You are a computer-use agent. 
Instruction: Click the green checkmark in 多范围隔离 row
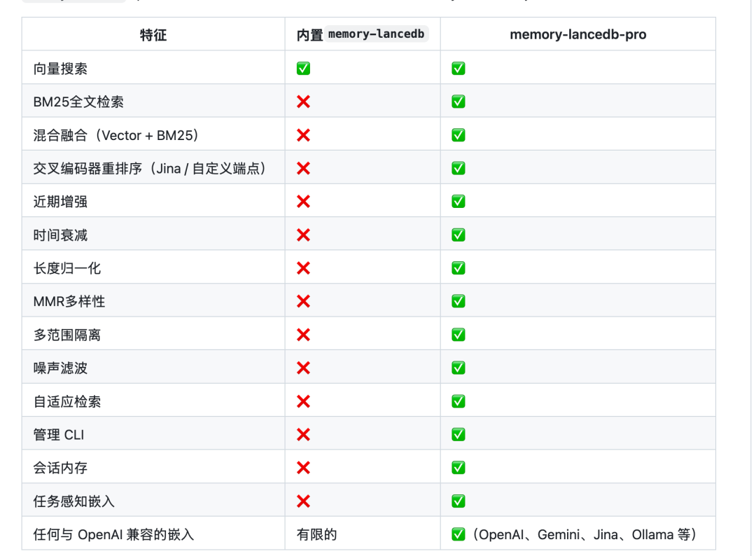pos(458,335)
